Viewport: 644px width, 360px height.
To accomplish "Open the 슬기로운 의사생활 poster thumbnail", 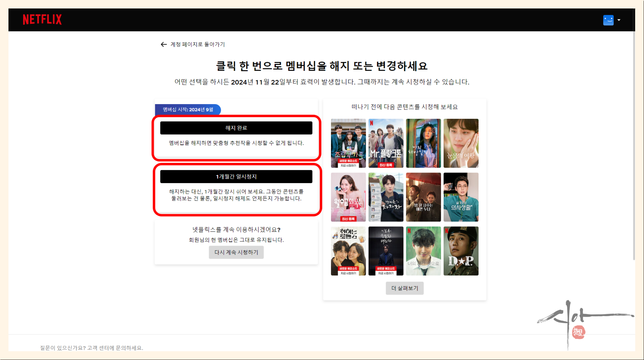I will pyautogui.click(x=461, y=197).
